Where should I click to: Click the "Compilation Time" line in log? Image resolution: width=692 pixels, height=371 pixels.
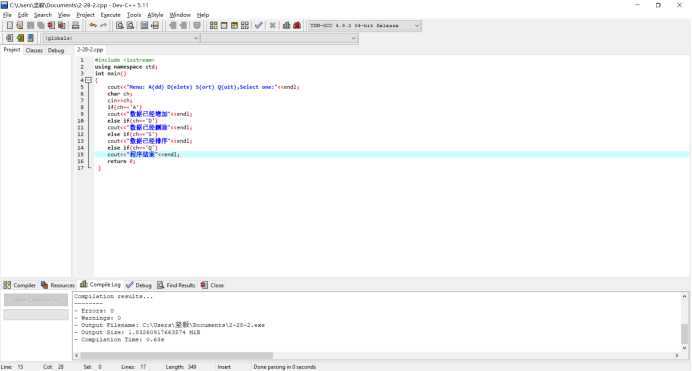119,339
